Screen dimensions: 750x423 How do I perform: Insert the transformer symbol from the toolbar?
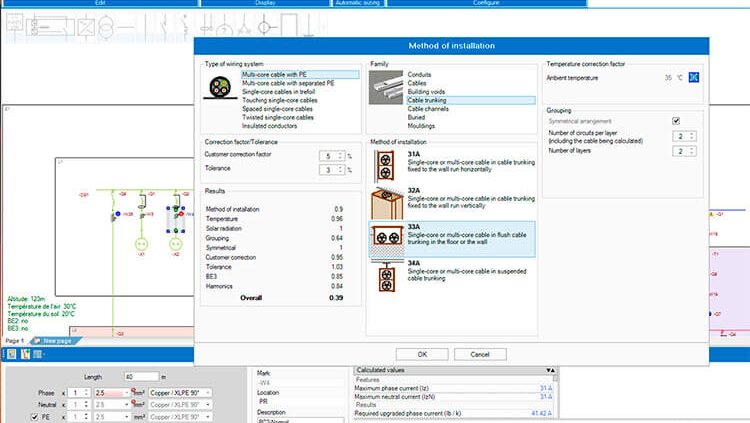[106, 26]
